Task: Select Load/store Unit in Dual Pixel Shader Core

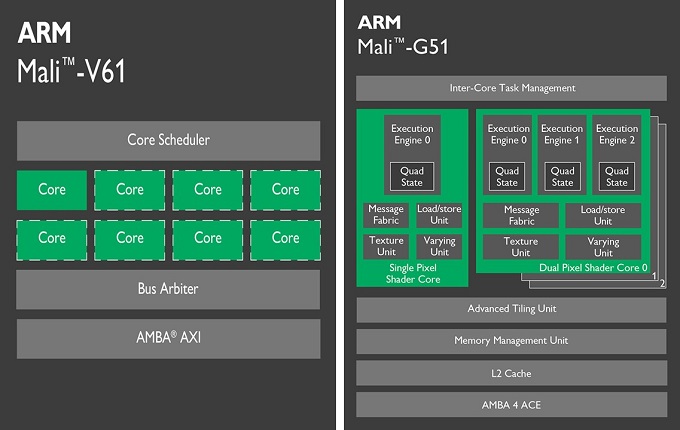Action: coord(603,215)
